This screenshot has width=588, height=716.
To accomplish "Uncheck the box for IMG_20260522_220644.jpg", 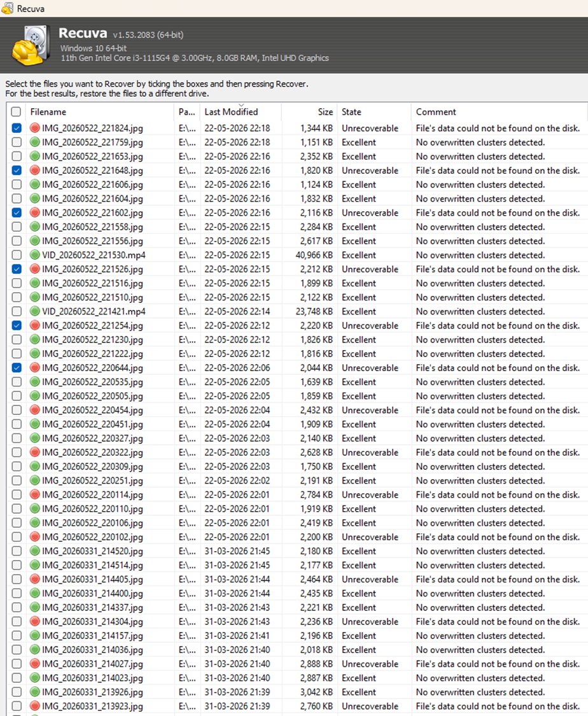I will (x=17, y=368).
